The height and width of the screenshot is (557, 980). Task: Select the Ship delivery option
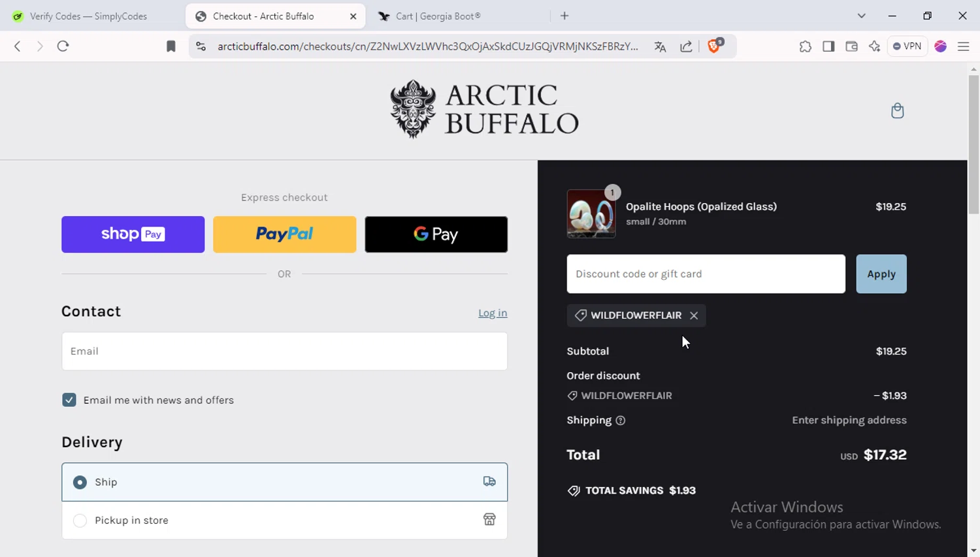(x=284, y=482)
